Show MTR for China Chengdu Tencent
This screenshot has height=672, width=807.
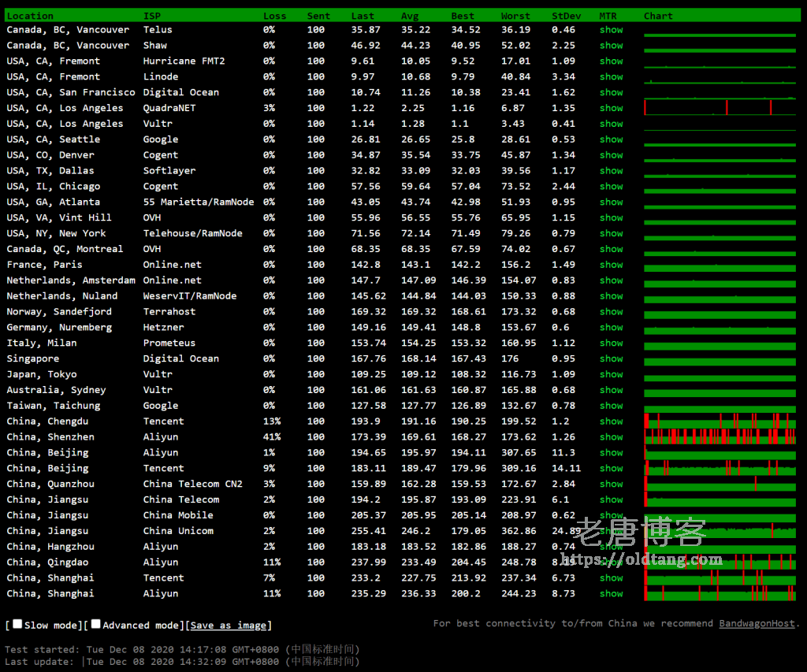pos(611,421)
